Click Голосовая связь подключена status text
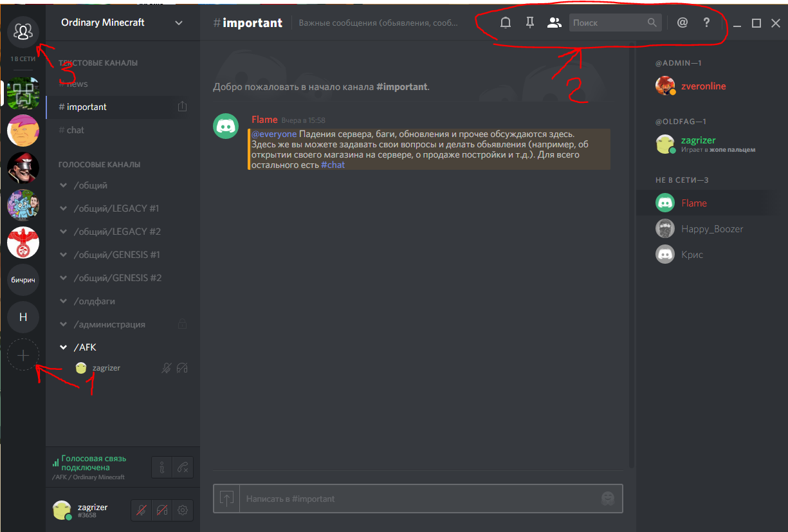This screenshot has width=788, height=532. click(94, 463)
